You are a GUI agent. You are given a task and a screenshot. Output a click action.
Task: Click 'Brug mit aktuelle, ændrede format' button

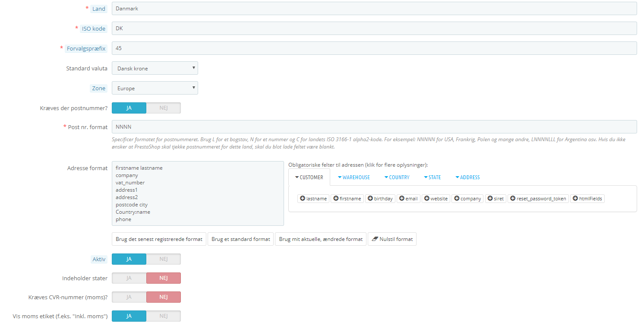pos(321,239)
